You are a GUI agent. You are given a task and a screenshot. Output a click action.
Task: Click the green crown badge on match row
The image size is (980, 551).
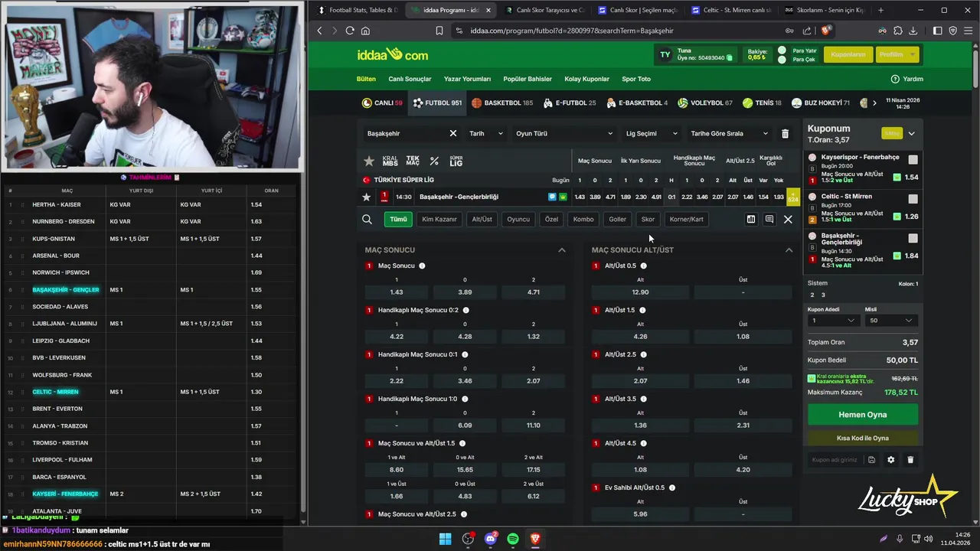pos(562,197)
